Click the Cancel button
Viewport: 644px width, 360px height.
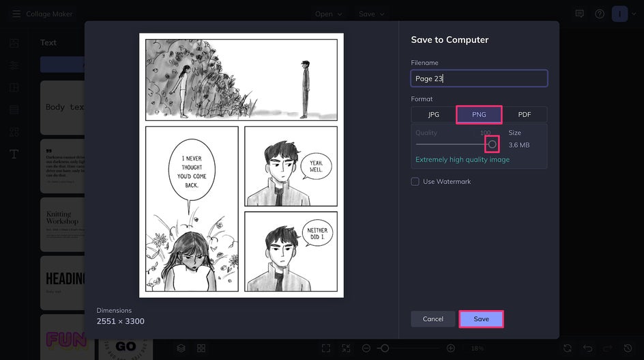click(x=433, y=319)
